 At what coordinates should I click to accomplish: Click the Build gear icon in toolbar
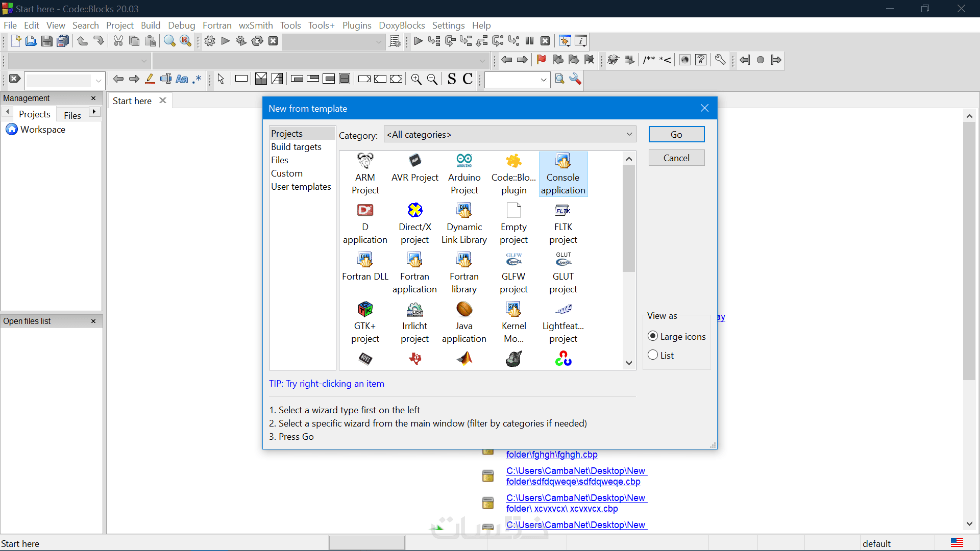coord(209,41)
